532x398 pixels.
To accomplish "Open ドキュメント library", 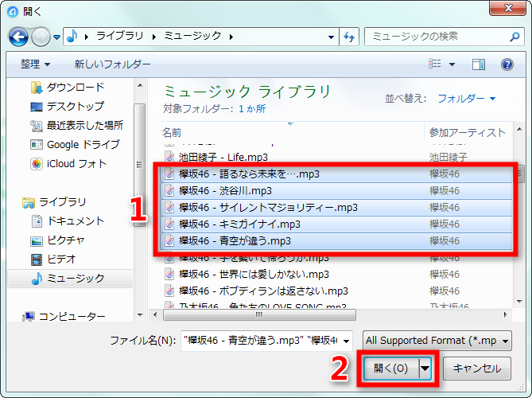I will coord(76,221).
